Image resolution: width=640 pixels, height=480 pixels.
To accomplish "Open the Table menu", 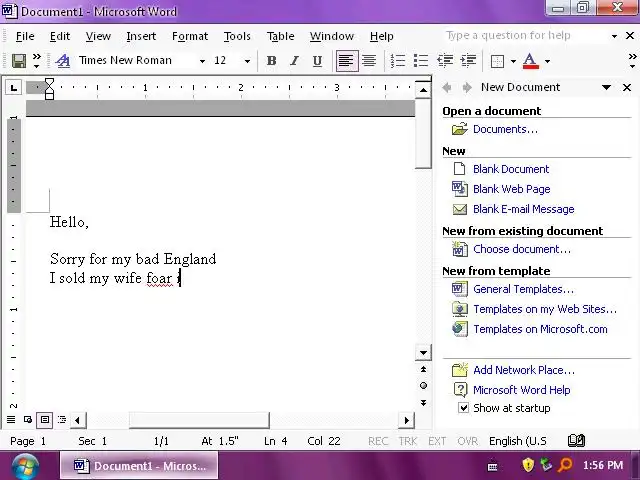I will coord(280,36).
